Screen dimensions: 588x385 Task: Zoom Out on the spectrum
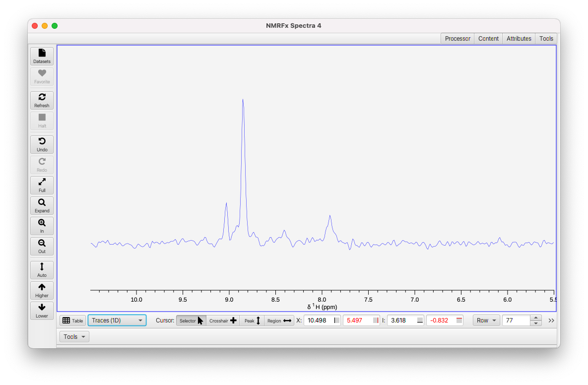point(42,246)
